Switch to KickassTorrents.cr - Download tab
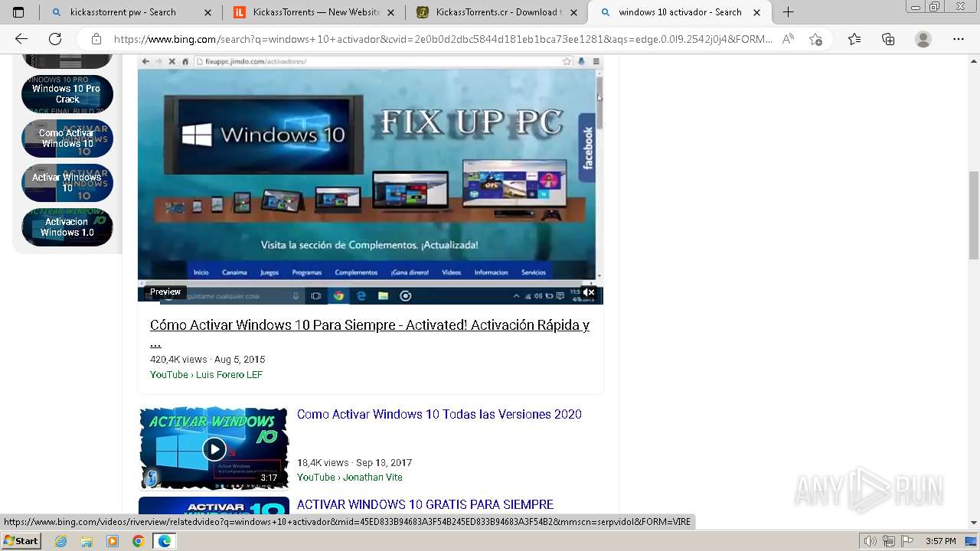Screen dimensions: 980x551 point(497,12)
